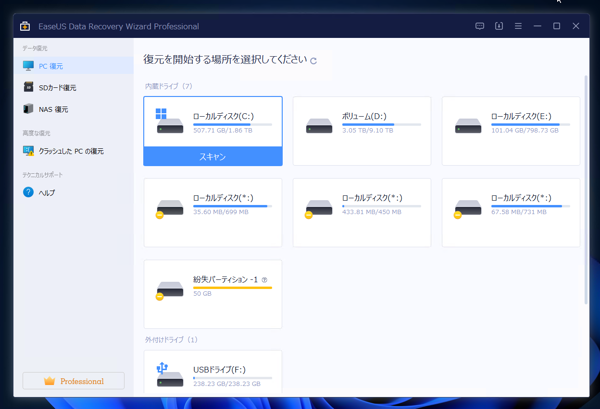Click the 紛失パーティション -1 disk icon
Viewport: 600px width, 409px height.
coord(169,290)
